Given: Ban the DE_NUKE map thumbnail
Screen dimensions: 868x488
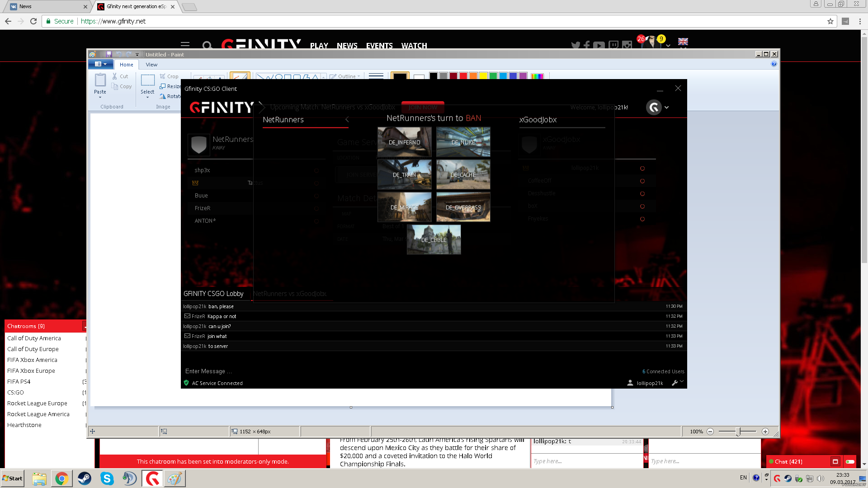Looking at the screenshot, I should coord(463,142).
